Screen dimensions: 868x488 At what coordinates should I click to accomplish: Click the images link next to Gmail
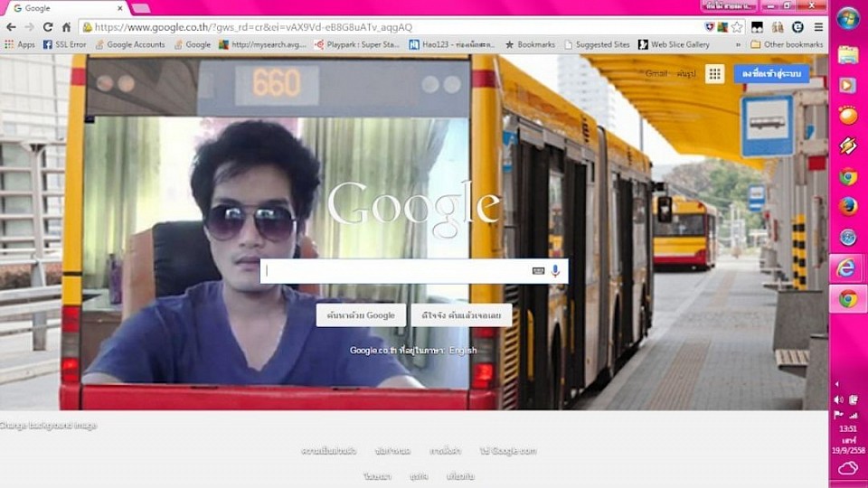[x=686, y=73]
